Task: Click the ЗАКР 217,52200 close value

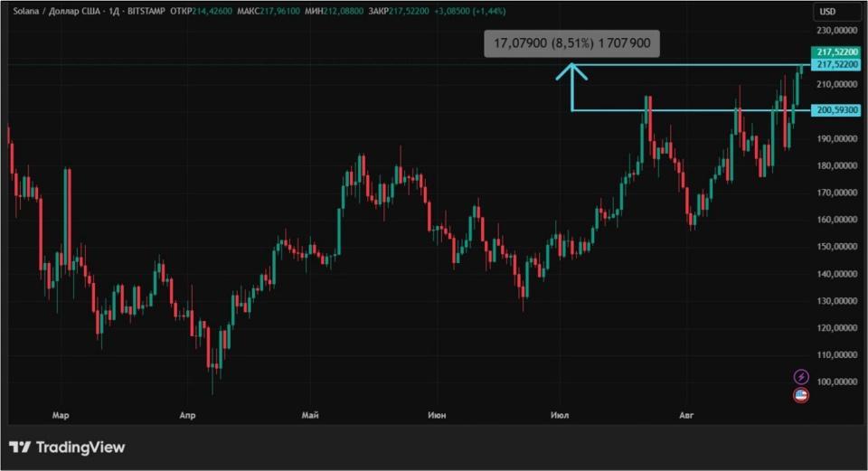Action: (x=399, y=11)
